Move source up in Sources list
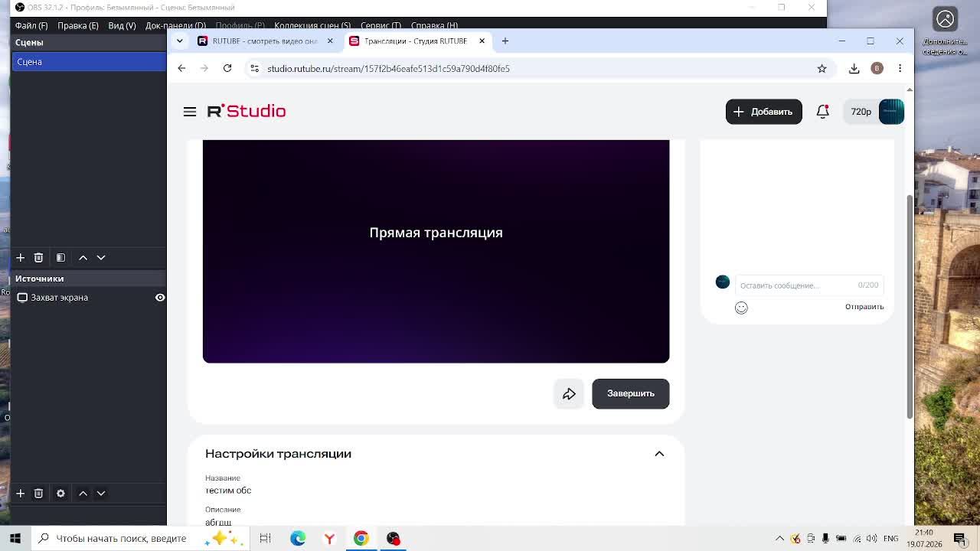980x551 pixels. coord(83,494)
